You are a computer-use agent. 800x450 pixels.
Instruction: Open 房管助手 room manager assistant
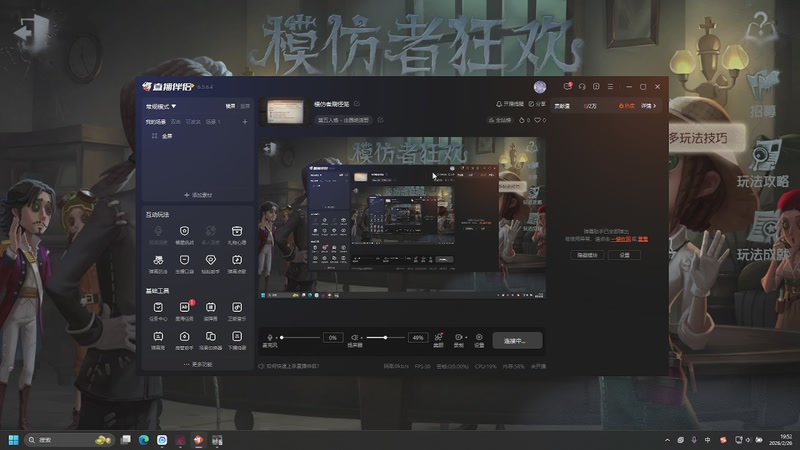(184, 340)
